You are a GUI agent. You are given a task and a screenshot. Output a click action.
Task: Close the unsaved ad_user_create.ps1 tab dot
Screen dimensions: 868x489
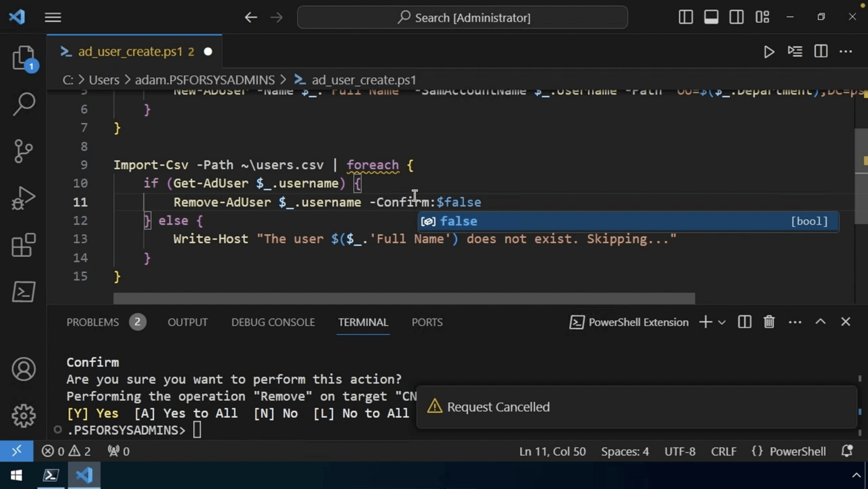coord(208,52)
